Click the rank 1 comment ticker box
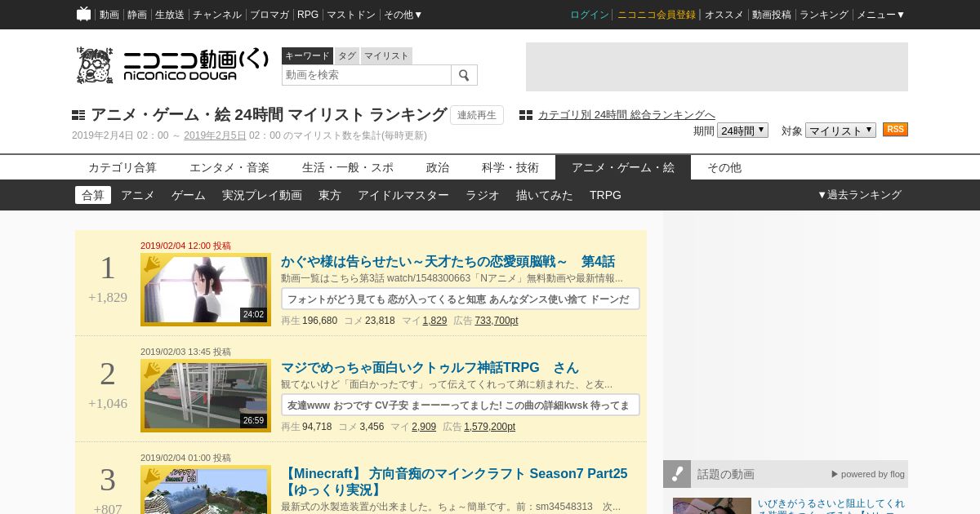This screenshot has height=514, width=980. pyautogui.click(x=461, y=299)
